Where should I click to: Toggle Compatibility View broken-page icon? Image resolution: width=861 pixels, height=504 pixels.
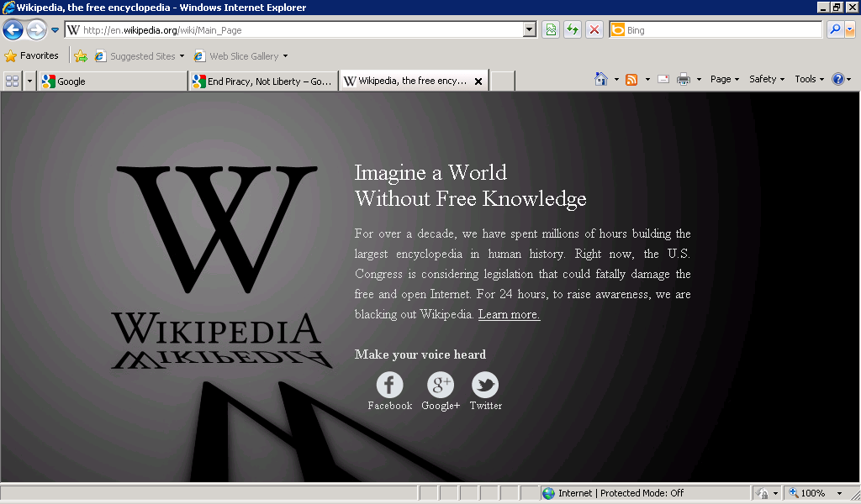coord(551,29)
